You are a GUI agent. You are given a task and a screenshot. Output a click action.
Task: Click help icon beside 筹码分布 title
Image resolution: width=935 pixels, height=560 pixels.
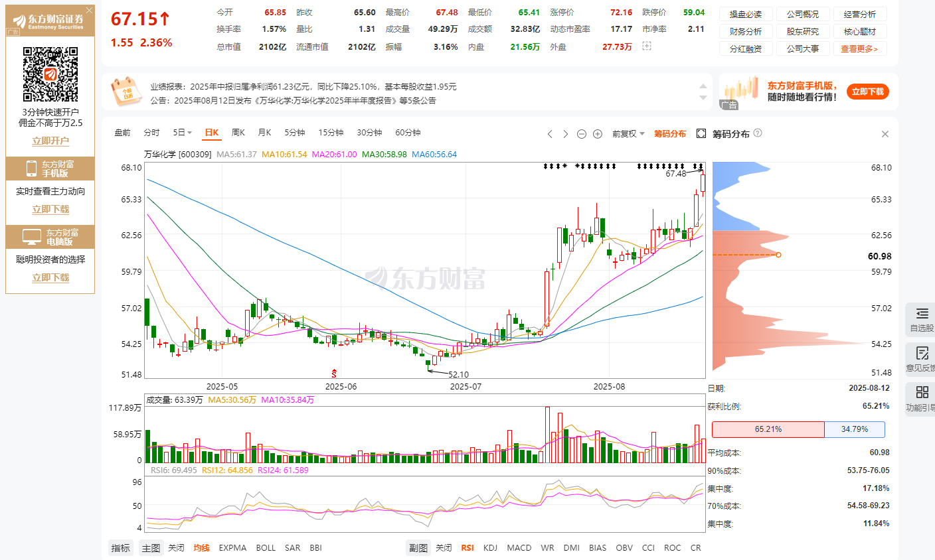[x=758, y=133]
